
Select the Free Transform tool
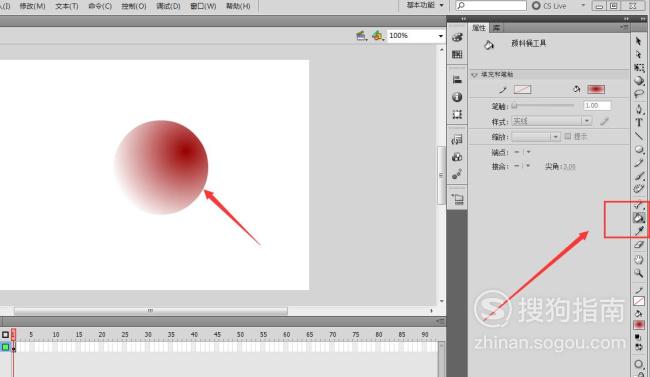point(639,68)
